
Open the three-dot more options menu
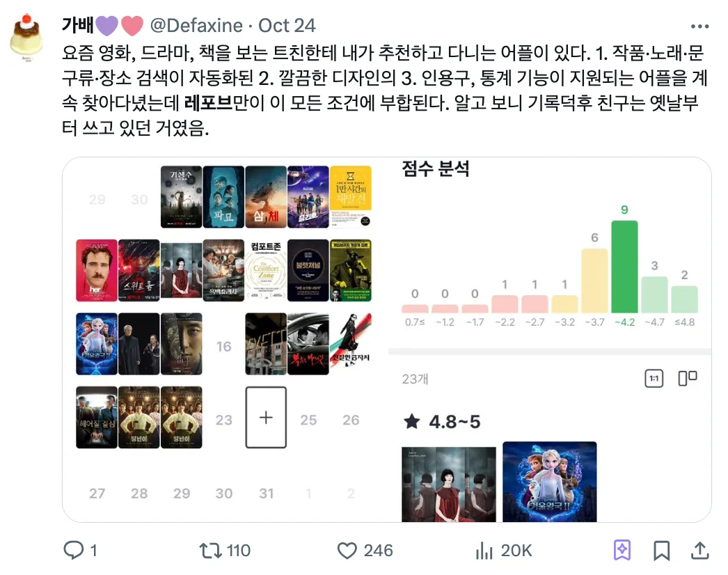click(699, 26)
